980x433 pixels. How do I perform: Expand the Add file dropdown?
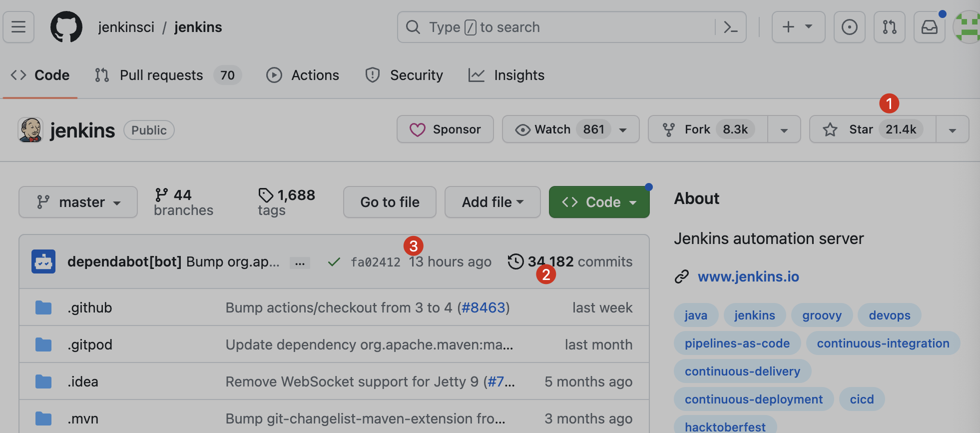[x=492, y=202]
